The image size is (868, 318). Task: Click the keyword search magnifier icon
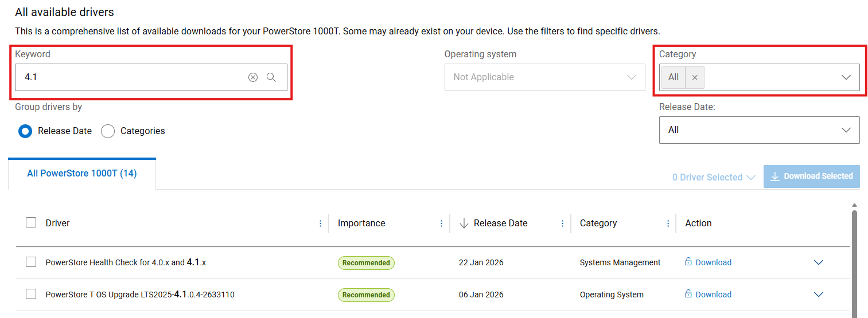click(271, 77)
